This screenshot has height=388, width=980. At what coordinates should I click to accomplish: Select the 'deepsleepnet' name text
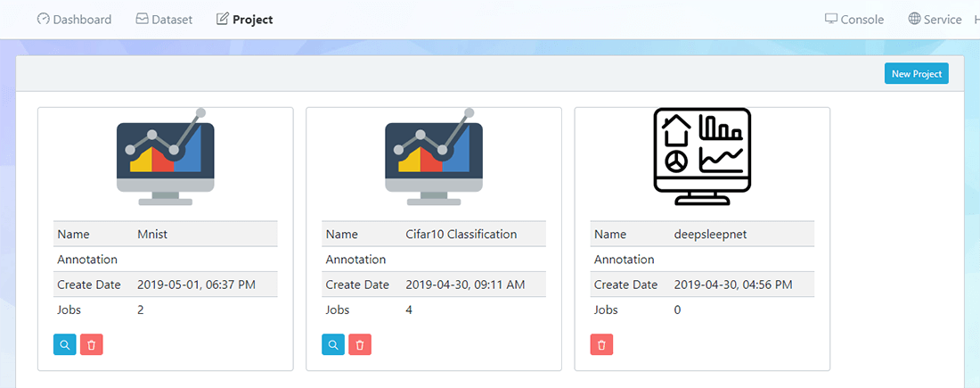[x=711, y=235]
